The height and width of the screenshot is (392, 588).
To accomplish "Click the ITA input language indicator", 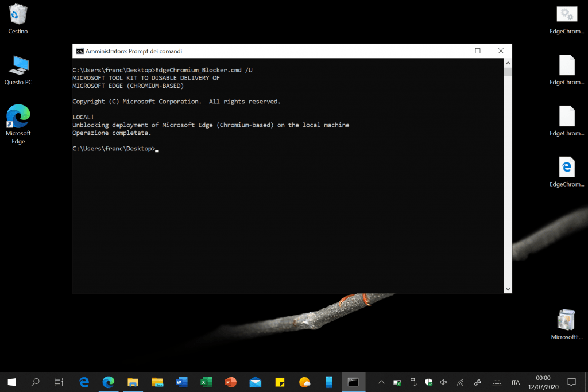I will 516,382.
